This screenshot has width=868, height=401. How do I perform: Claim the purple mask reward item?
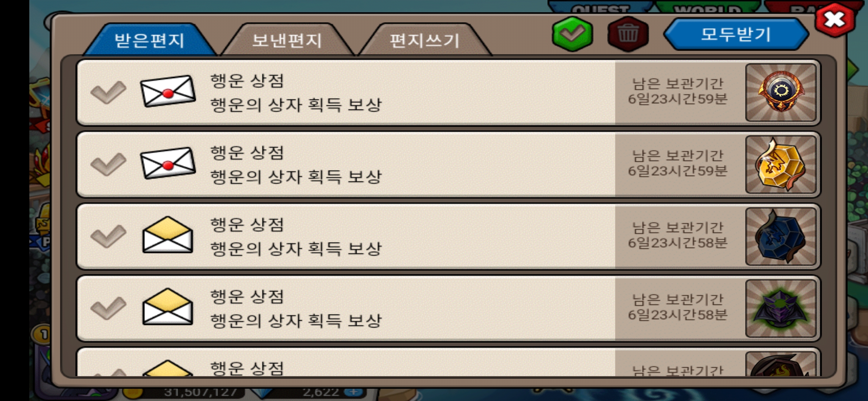tap(781, 308)
